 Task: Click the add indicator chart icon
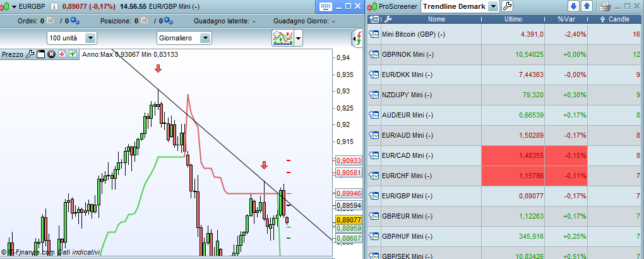pos(283,39)
